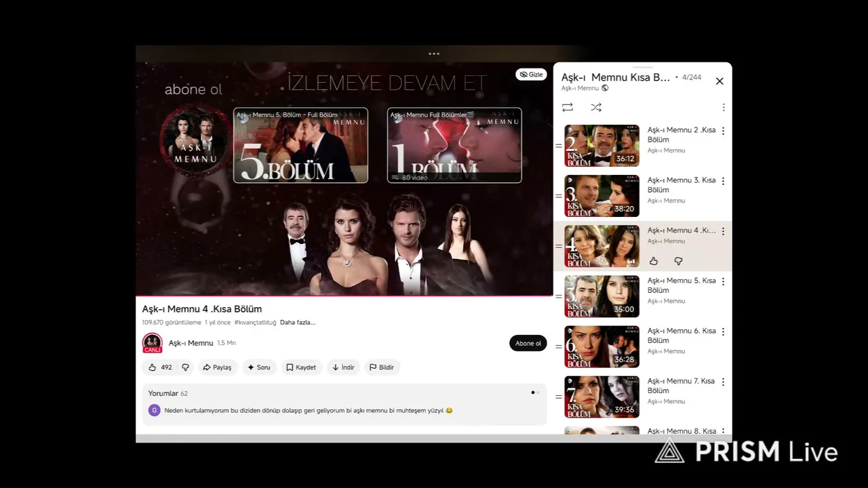Open the #kıvançtatlıtuğ hashtag

coord(255,323)
